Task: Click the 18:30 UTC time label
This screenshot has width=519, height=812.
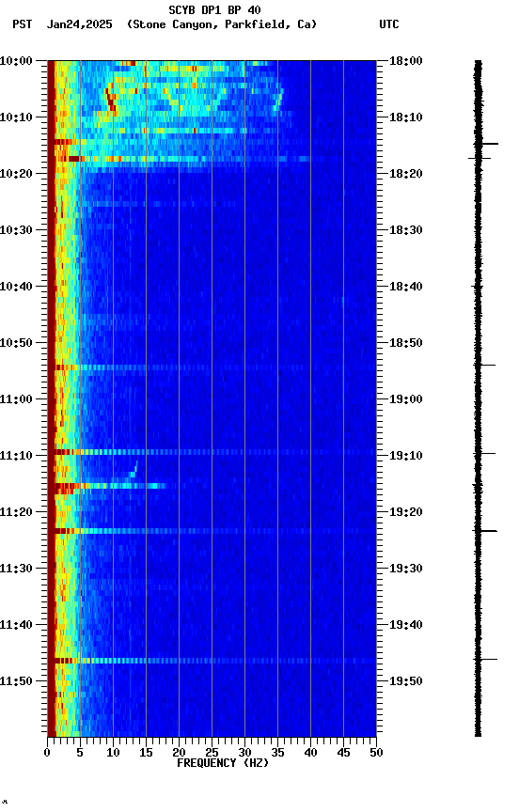Action: tap(406, 230)
